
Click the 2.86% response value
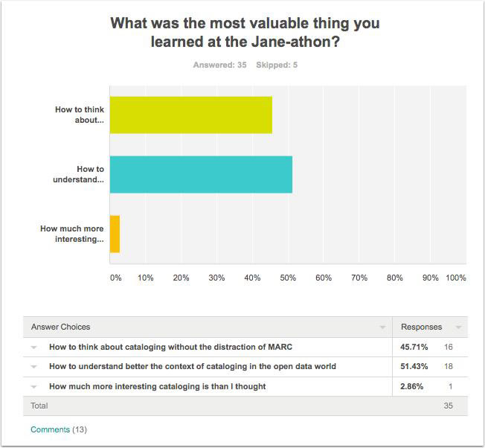[x=411, y=386]
